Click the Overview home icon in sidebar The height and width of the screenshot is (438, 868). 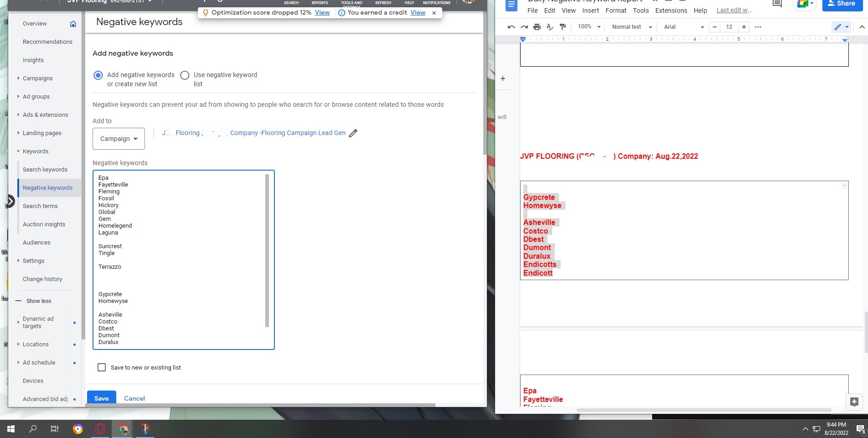pos(73,24)
